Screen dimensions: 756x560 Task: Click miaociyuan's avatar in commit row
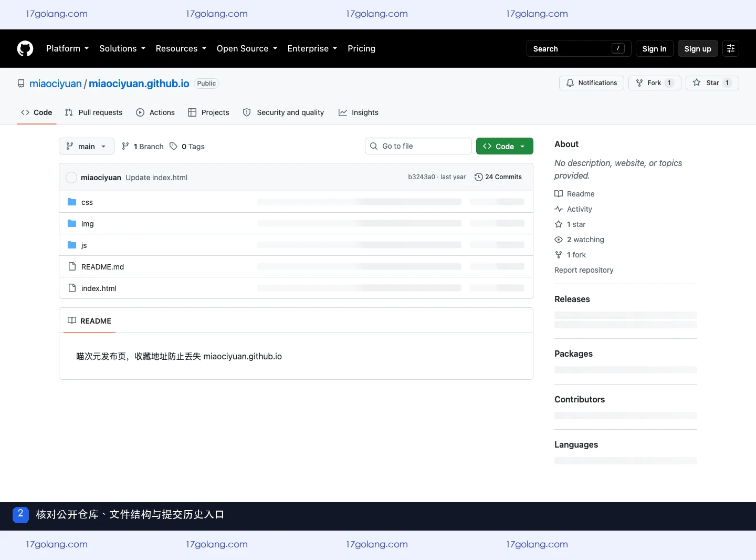71,178
